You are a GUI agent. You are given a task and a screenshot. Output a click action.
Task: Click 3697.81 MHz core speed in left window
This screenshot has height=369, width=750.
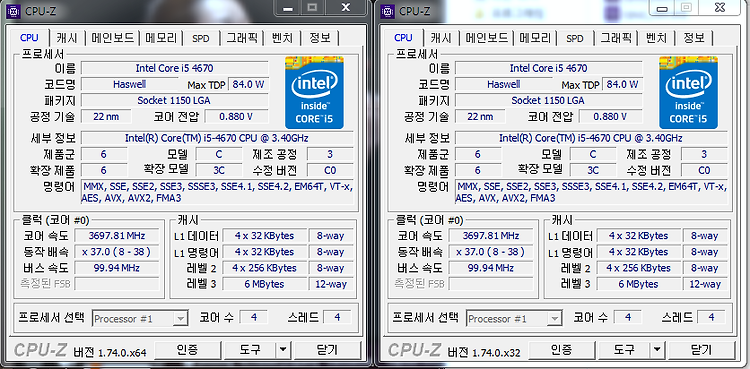click(x=117, y=235)
